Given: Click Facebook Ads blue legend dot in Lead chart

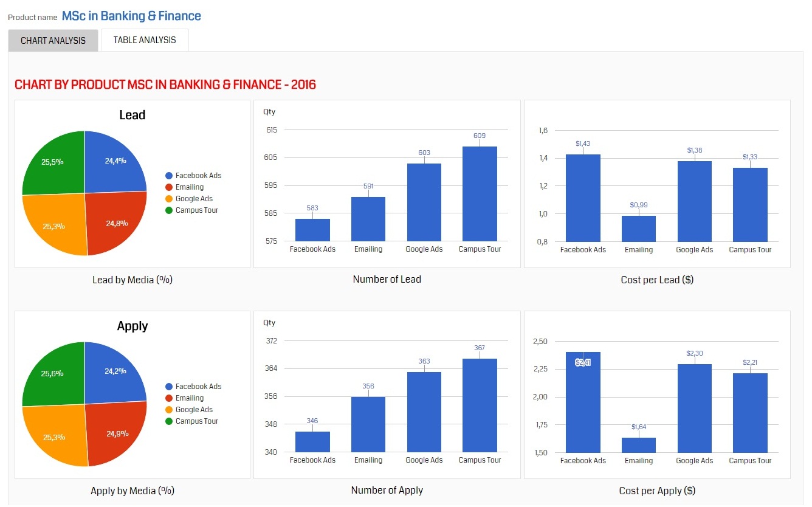Looking at the screenshot, I should click(x=169, y=176).
